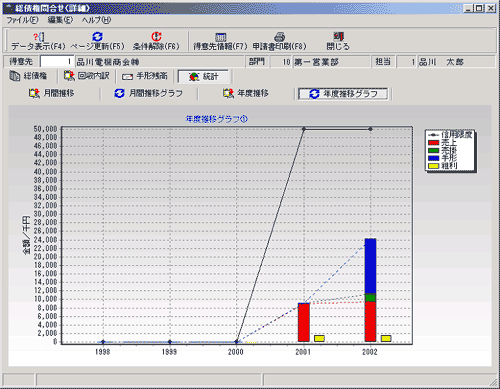The image size is (500, 389).
Task: Show the 年度推移 table view
Action: point(246,93)
